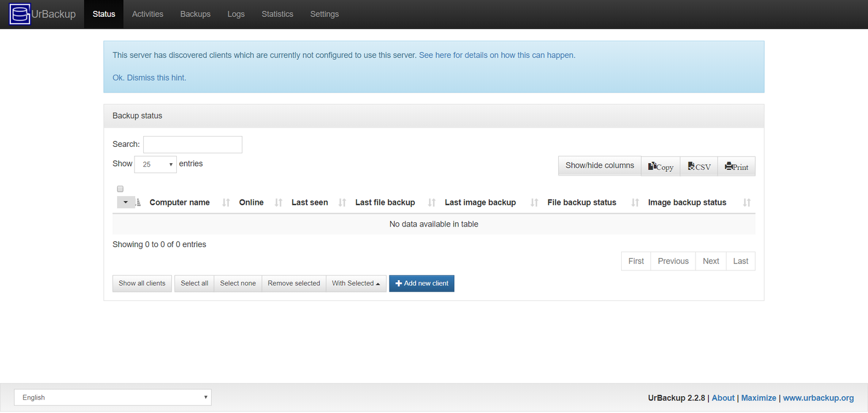Click the Select all button
Image resolution: width=868 pixels, height=413 pixels.
tap(194, 283)
